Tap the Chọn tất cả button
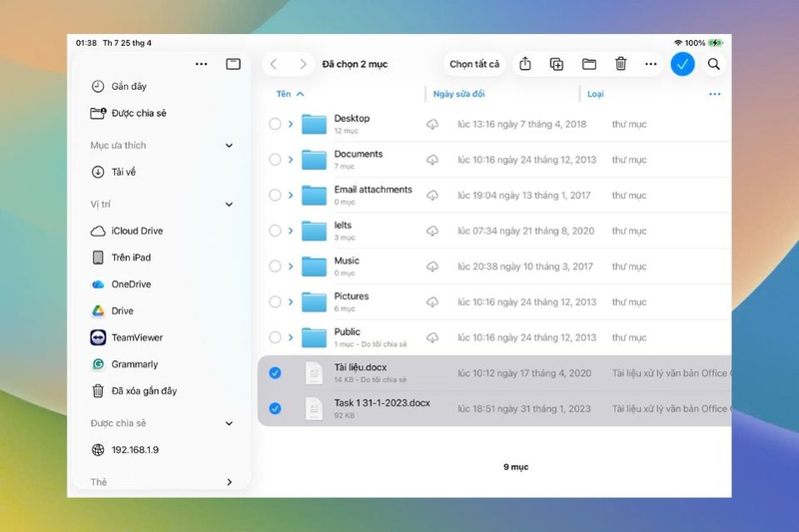The image size is (799, 532). [x=474, y=64]
